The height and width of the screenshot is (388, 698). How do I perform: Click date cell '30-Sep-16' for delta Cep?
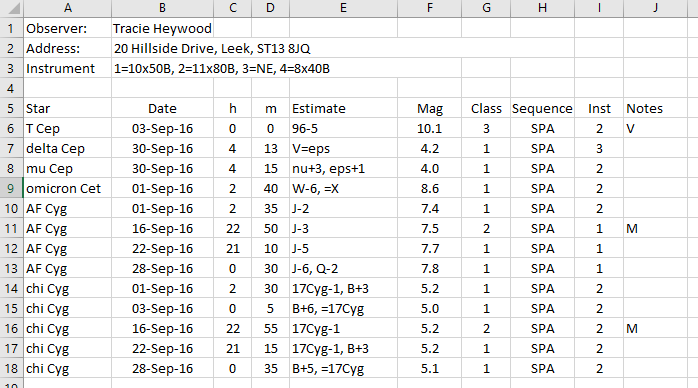point(162,149)
